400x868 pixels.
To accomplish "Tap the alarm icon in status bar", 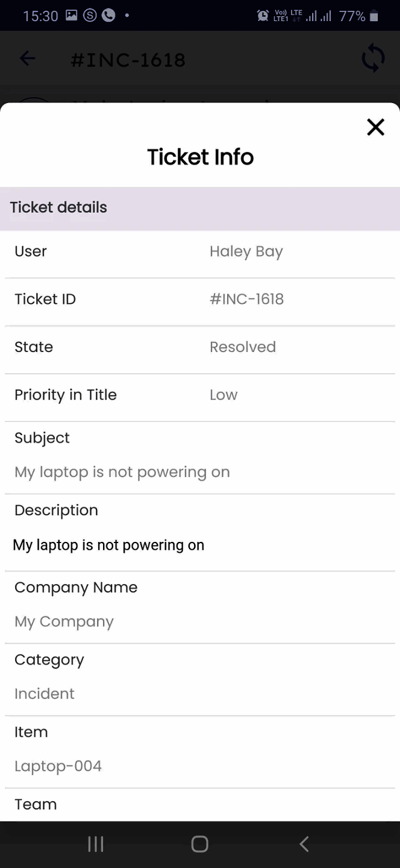I will click(x=263, y=16).
